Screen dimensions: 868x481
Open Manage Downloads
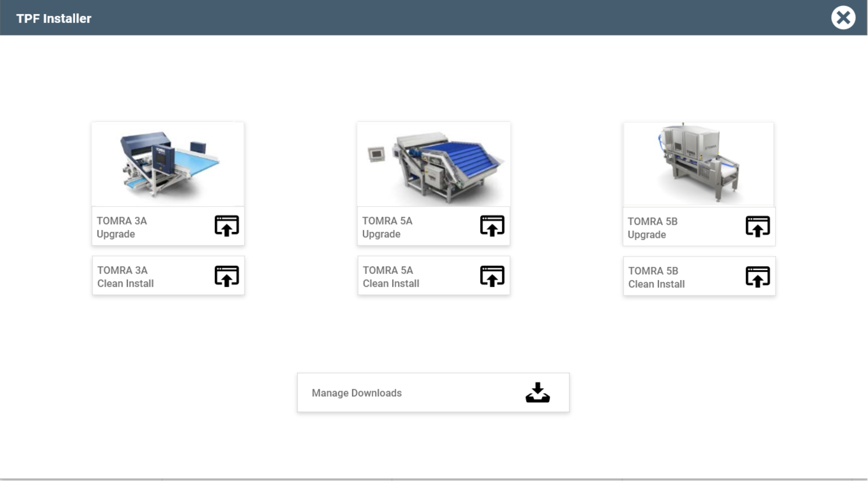(x=433, y=393)
